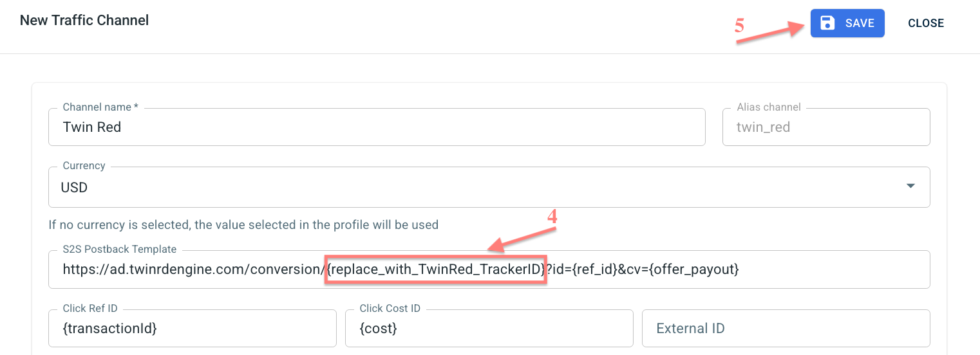The width and height of the screenshot is (980, 355).
Task: Open the Currency dropdown showing USD
Action: 489,187
